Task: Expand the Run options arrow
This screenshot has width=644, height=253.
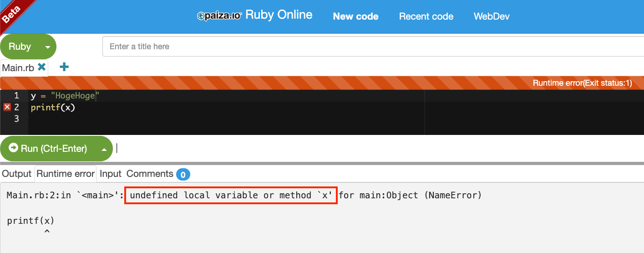Action: tap(104, 149)
